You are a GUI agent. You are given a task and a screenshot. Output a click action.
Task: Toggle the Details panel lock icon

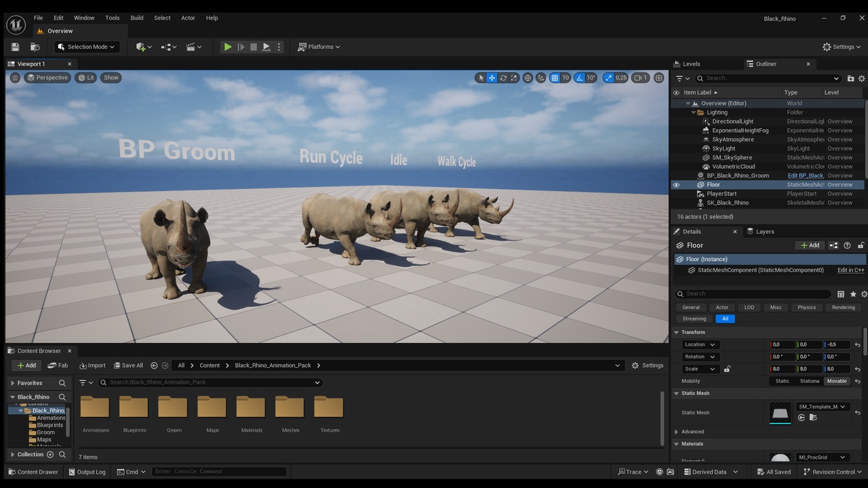(x=861, y=245)
